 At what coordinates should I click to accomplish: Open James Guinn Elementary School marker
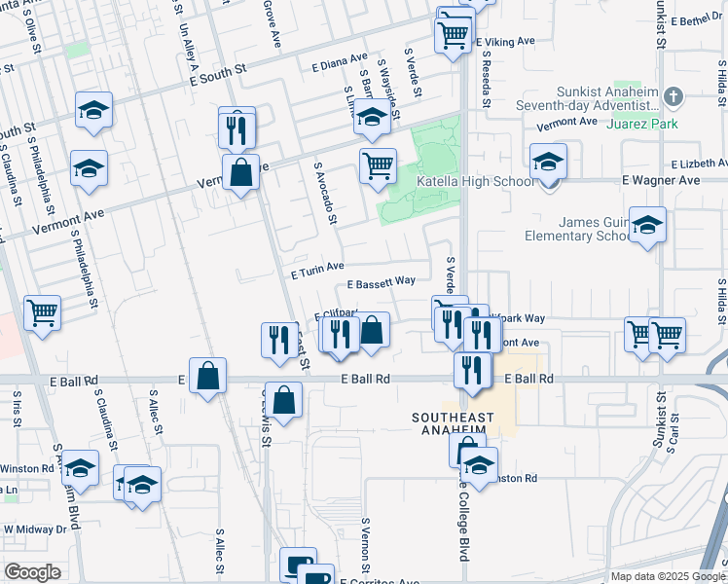(647, 226)
